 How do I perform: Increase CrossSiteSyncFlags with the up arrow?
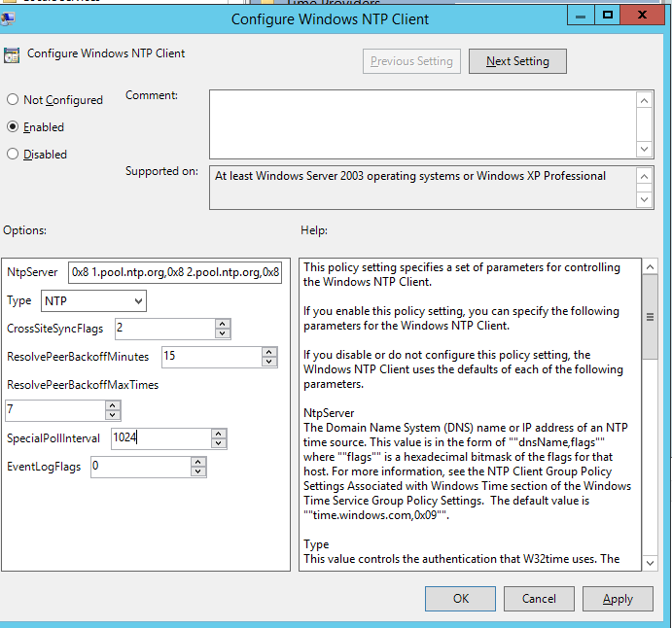point(223,324)
